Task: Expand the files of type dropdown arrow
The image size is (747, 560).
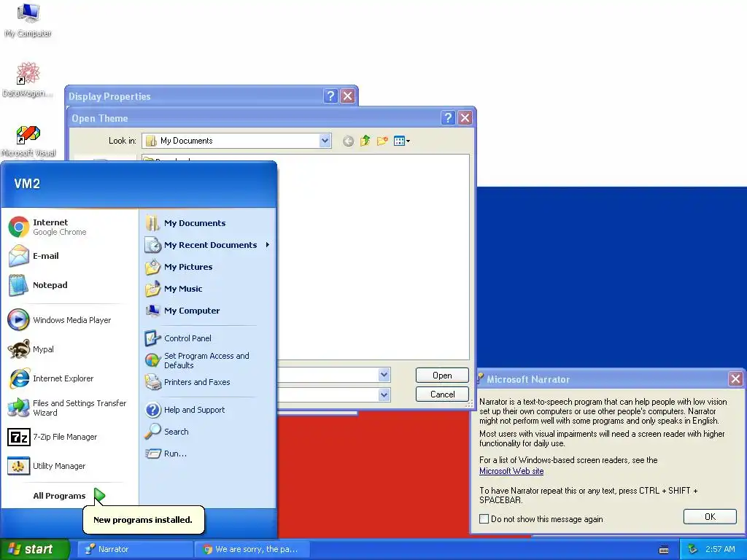Action: pos(384,394)
